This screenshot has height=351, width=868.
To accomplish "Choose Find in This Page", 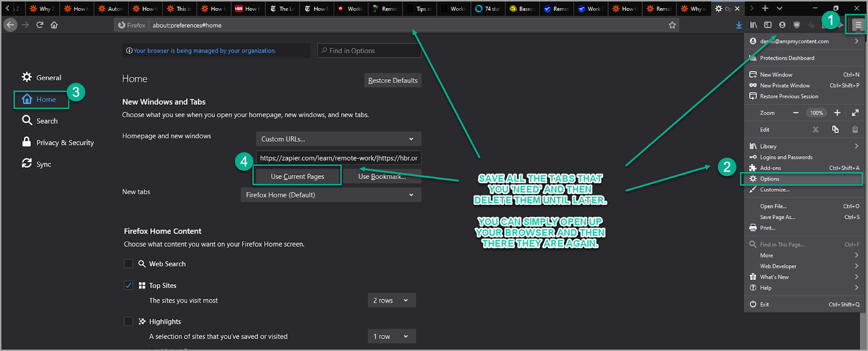I will (x=804, y=245).
